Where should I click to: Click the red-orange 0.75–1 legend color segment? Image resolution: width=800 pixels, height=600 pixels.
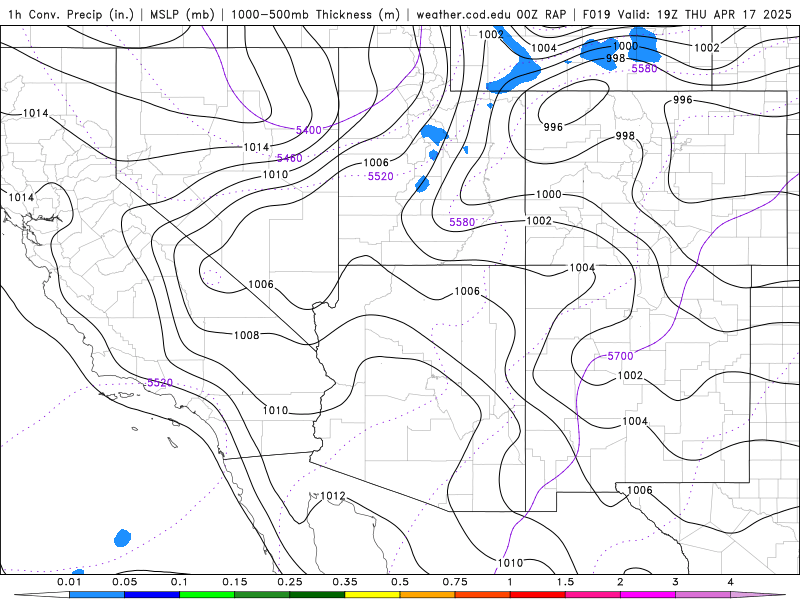(483, 595)
